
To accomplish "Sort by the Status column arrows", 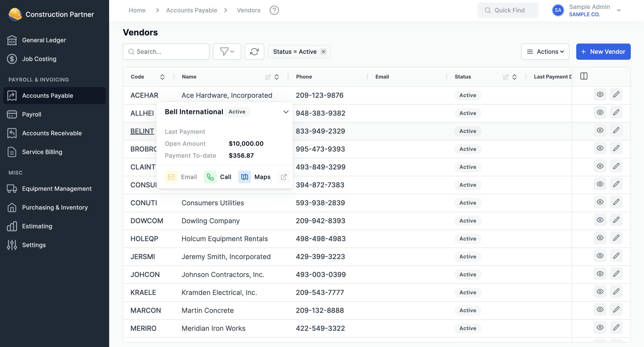I will point(514,77).
